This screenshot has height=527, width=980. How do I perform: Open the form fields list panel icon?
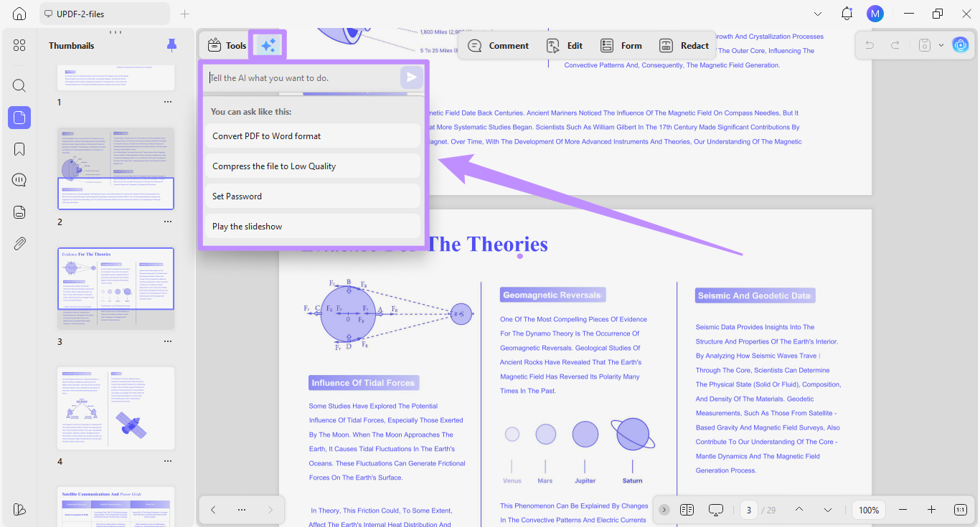pos(19,212)
